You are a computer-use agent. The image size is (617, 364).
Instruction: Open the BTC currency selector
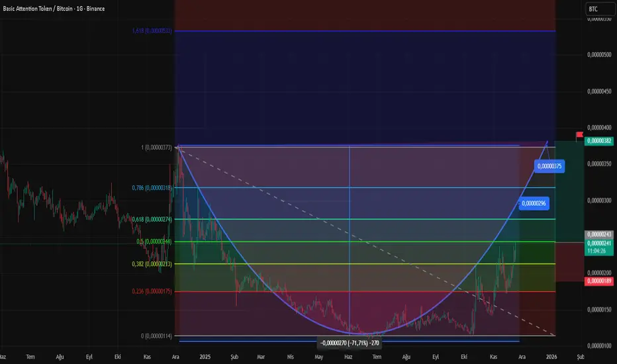tap(599, 9)
